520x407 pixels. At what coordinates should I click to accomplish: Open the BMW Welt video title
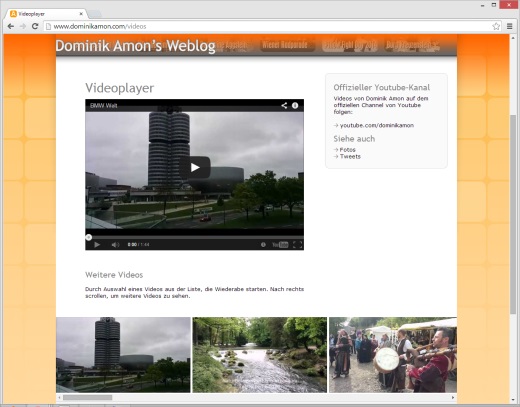point(104,106)
